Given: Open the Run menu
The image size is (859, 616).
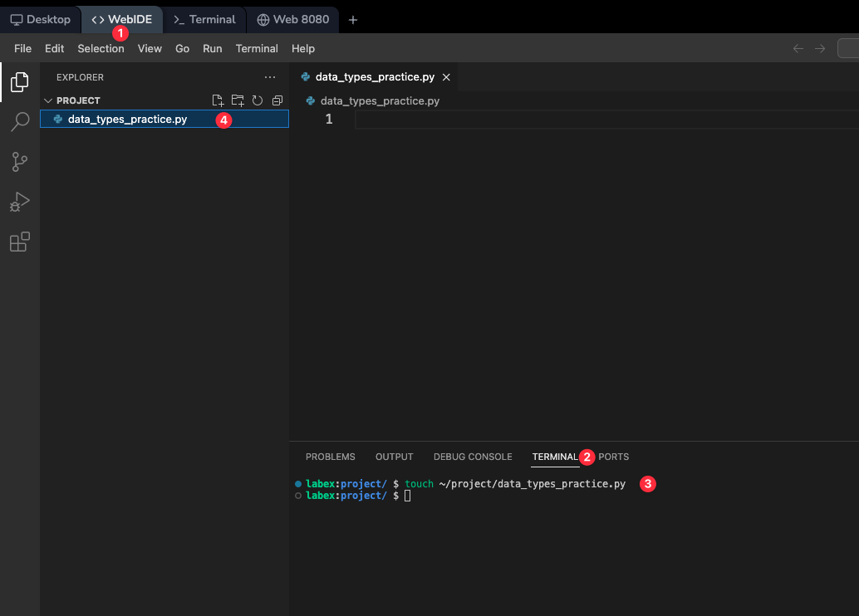Looking at the screenshot, I should [212, 48].
